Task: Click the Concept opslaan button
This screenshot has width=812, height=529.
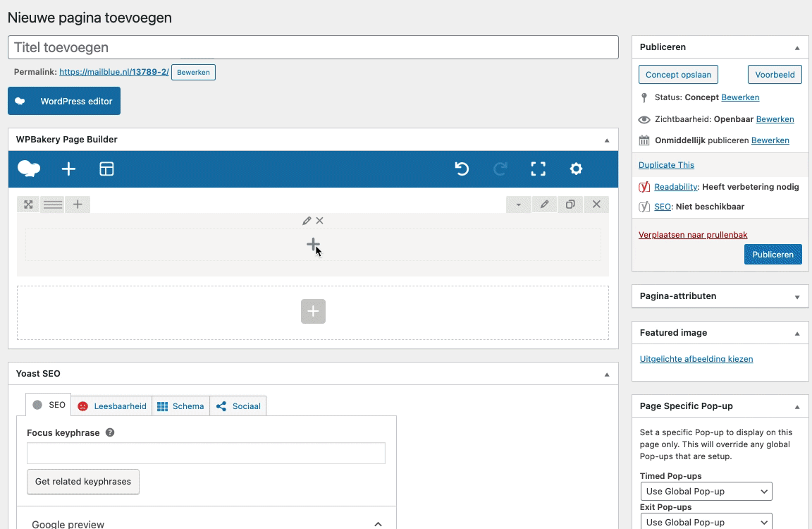Action: point(678,75)
